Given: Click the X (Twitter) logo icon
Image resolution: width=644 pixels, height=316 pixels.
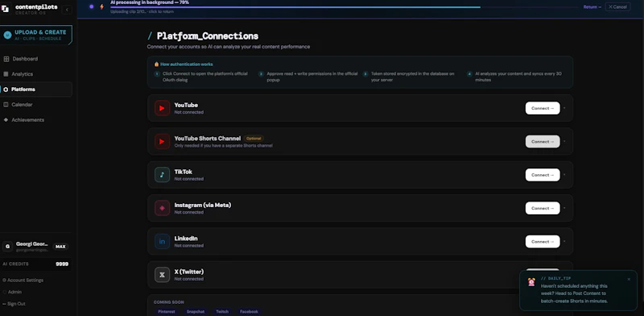Looking at the screenshot, I should [163, 275].
